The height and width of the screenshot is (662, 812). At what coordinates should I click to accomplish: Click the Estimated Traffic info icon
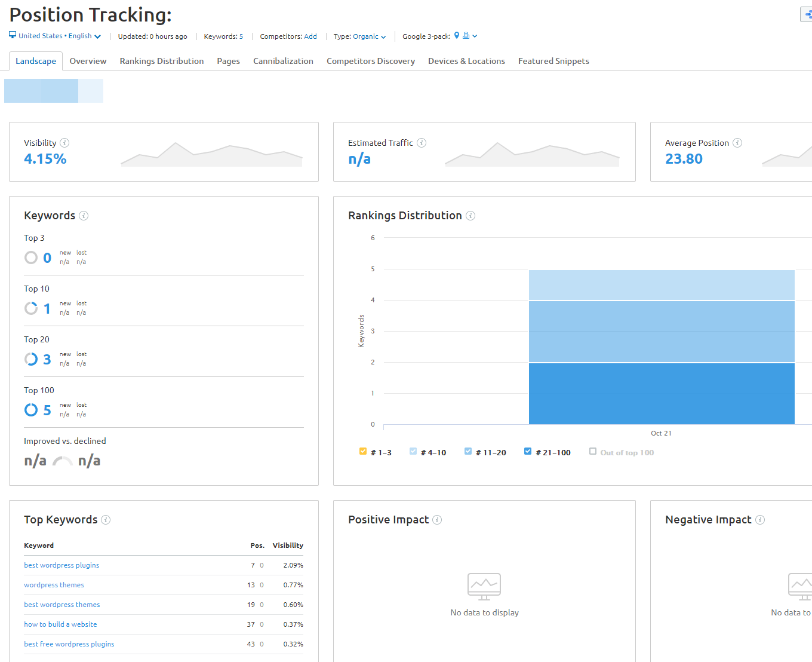tap(422, 143)
